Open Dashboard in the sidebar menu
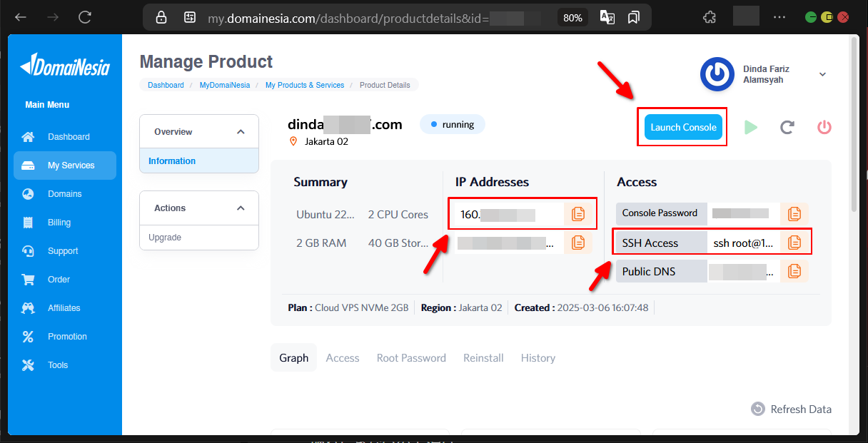868x443 pixels. (x=65, y=137)
